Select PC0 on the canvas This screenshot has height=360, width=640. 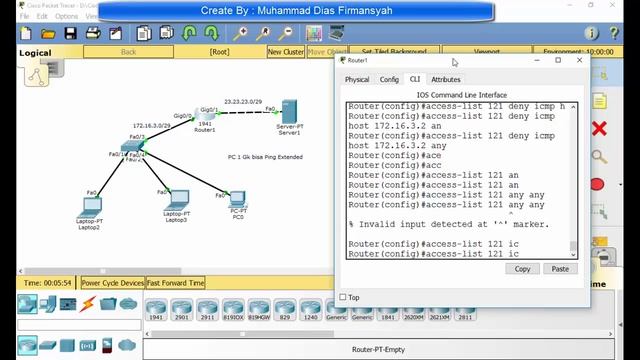click(x=238, y=200)
